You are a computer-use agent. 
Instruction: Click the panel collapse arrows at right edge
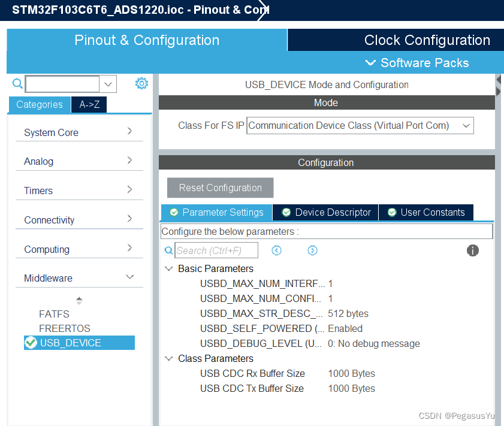tap(499, 86)
